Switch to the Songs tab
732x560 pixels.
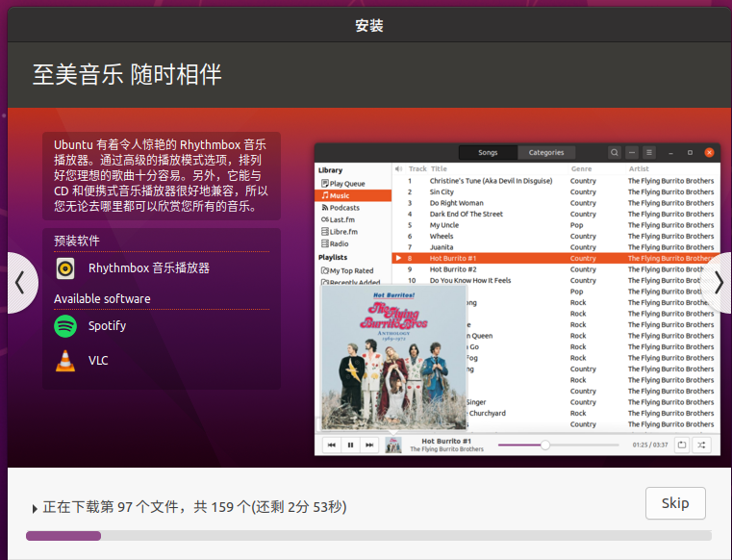click(x=488, y=152)
